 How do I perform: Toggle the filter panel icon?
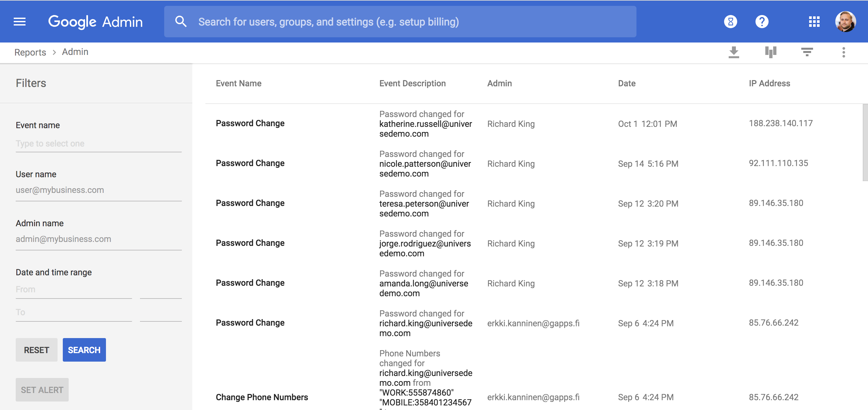(807, 52)
